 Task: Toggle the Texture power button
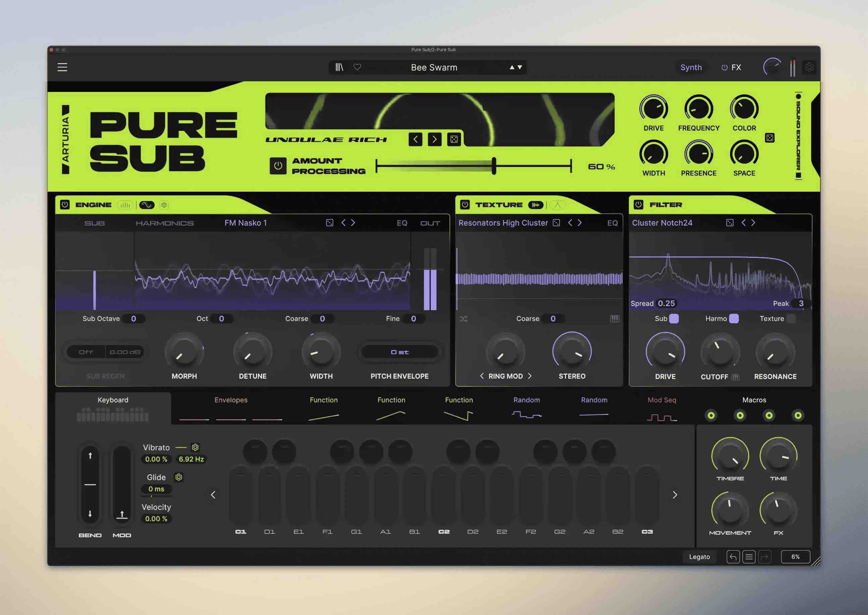click(x=465, y=204)
